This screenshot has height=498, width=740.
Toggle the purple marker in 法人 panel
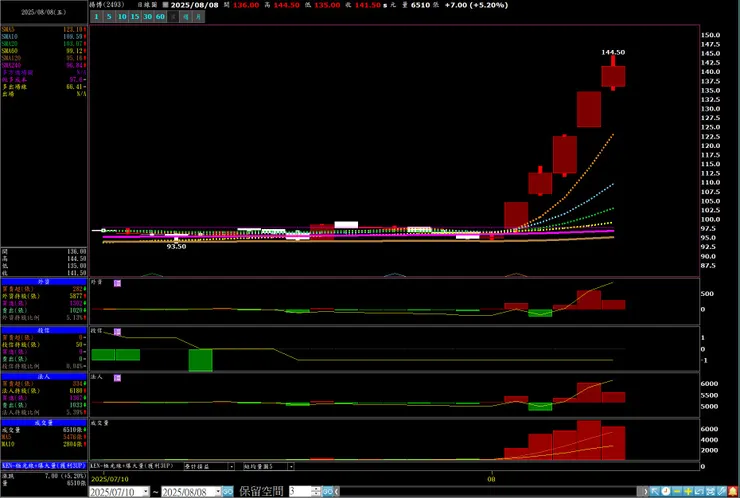coord(118,378)
